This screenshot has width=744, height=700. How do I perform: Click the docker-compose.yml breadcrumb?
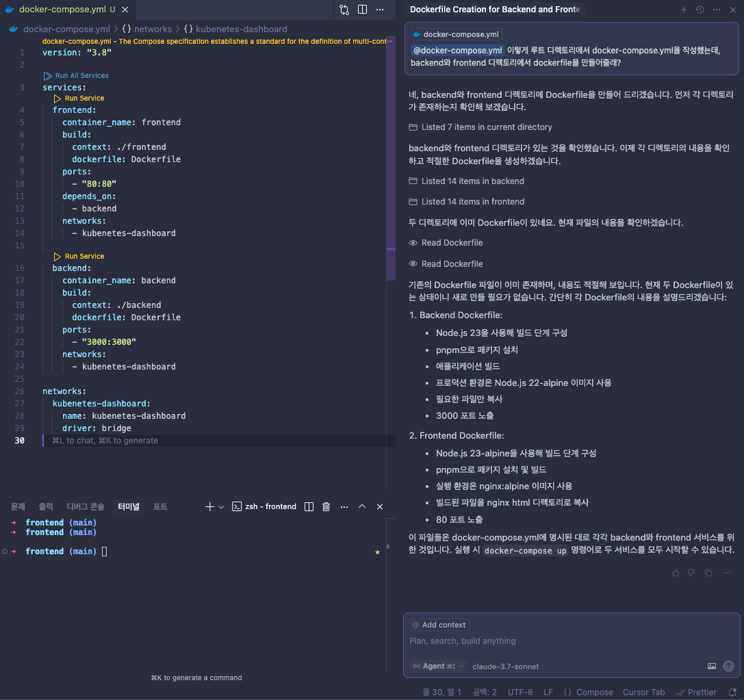tap(66, 29)
